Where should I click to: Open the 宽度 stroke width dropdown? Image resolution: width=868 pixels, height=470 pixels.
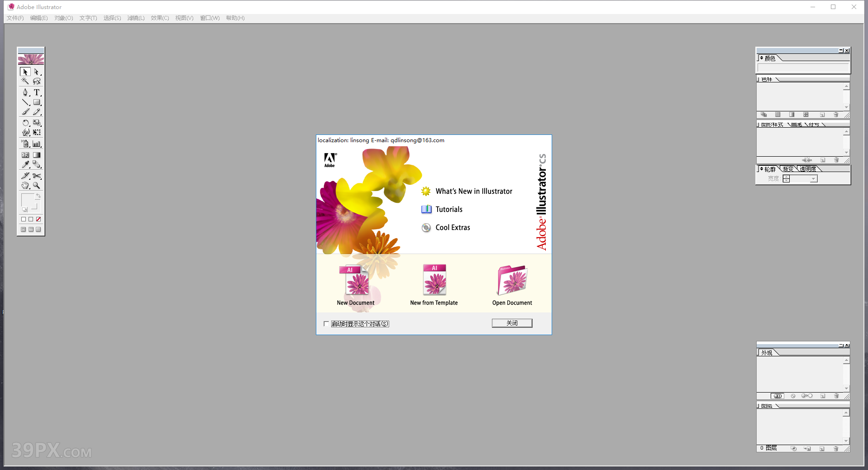813,178
